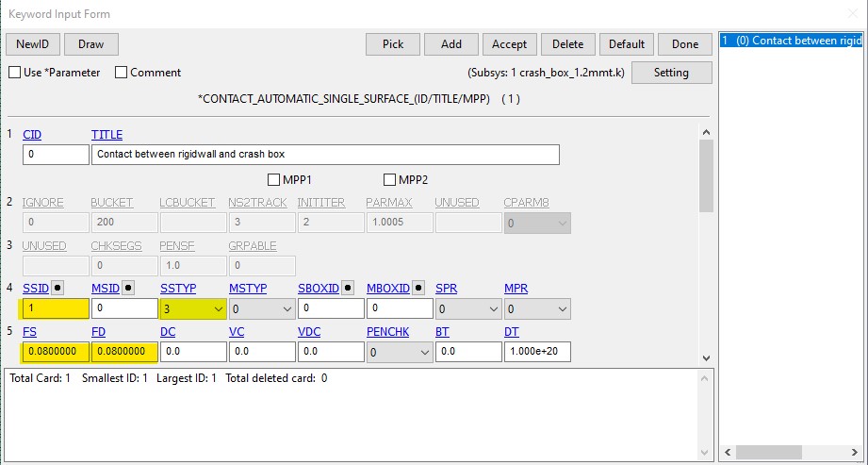Select the contact entry in the list

(790, 42)
